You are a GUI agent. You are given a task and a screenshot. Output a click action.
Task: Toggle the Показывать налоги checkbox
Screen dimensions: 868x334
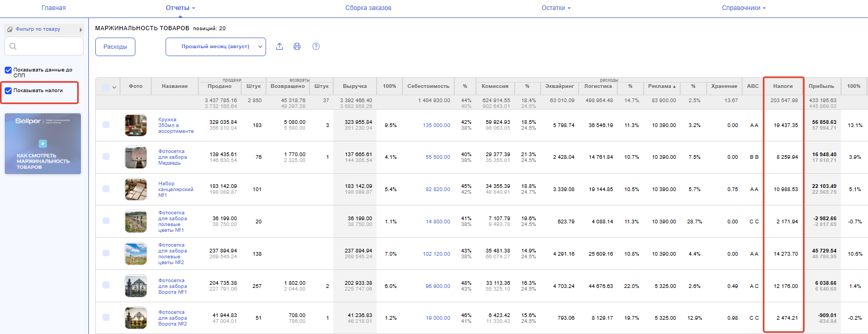pyautogui.click(x=8, y=91)
